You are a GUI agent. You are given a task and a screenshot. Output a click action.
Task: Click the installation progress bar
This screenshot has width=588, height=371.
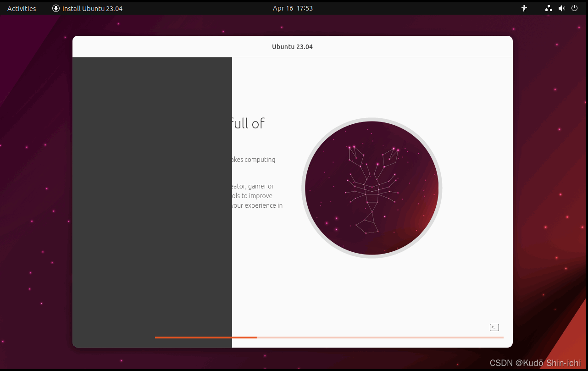pyautogui.click(x=329, y=337)
